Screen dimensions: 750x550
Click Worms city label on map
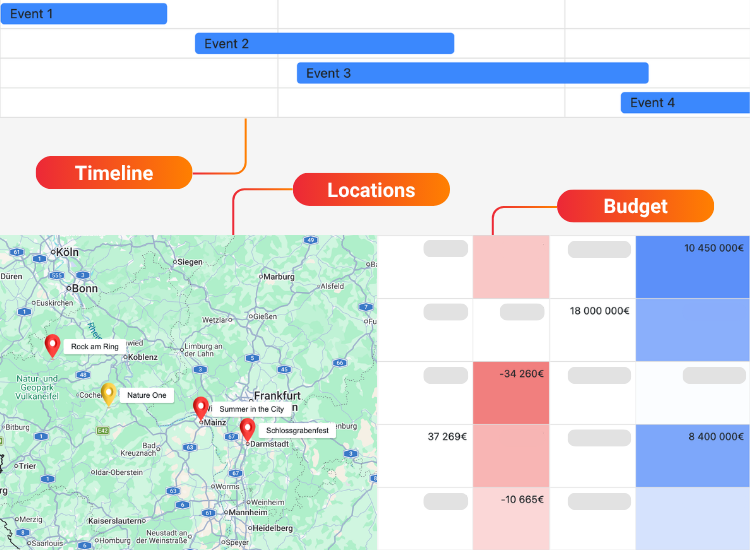227,486
